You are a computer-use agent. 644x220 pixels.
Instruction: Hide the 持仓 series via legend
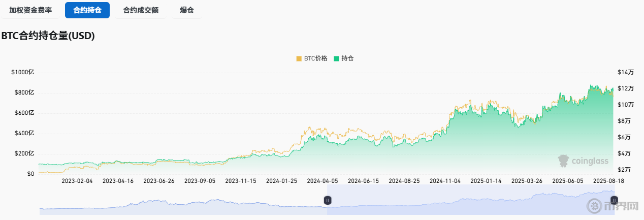point(343,58)
